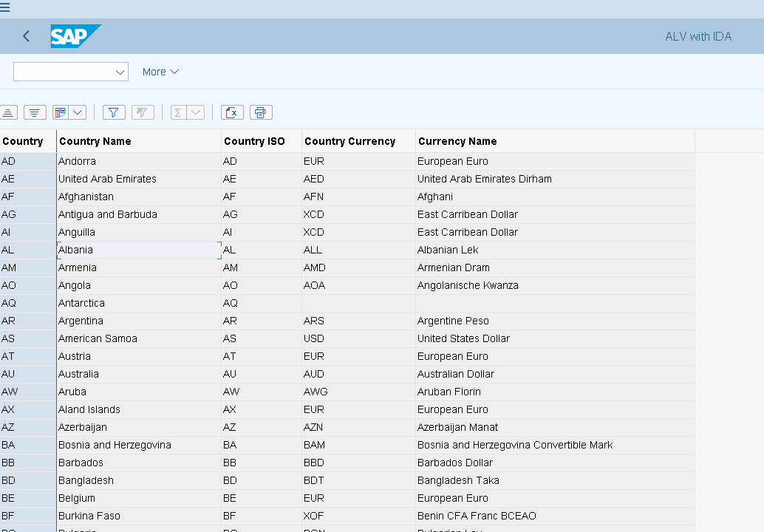Select the XOF currency cell

click(x=358, y=516)
